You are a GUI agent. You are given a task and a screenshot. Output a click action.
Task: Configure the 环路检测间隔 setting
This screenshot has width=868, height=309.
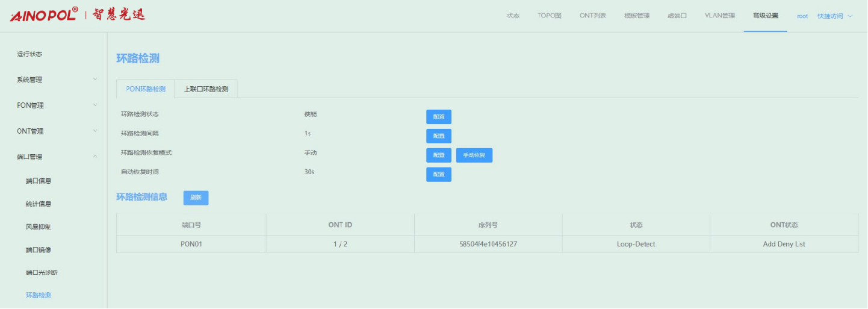pyautogui.click(x=438, y=136)
